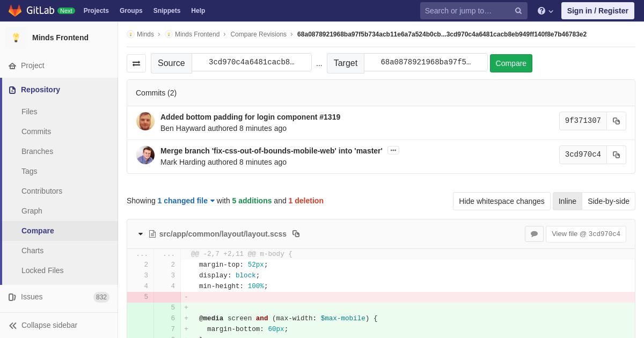Click commit hash 3cd970c4 label

[x=583, y=155]
